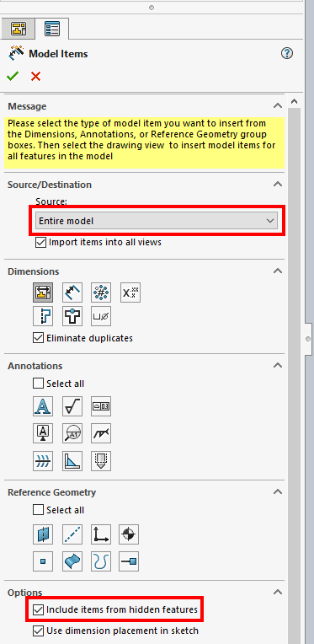
Task: Click the PropertyManager vertical scrollbar thumb
Action: pyautogui.click(x=294, y=376)
